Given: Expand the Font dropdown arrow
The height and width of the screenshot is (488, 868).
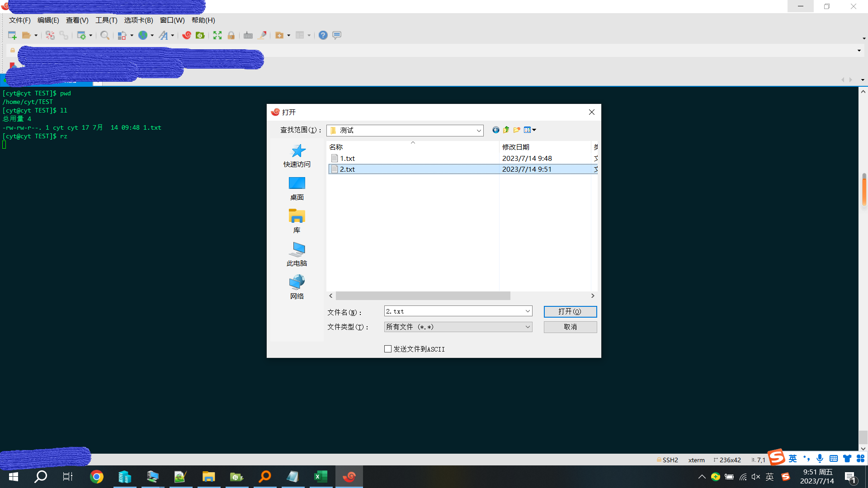Looking at the screenshot, I should (x=173, y=35).
